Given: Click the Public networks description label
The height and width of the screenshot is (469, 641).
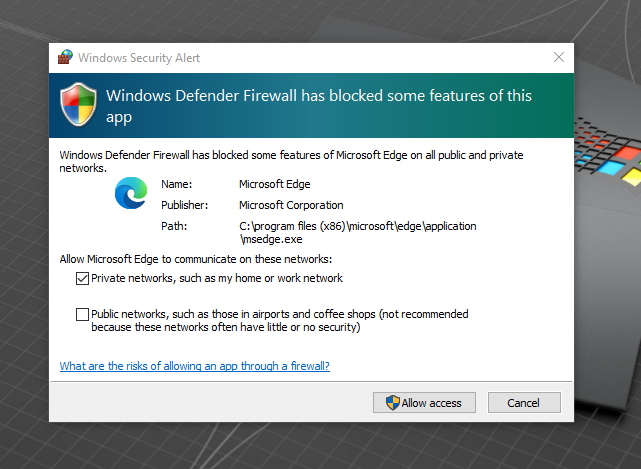Looking at the screenshot, I should tap(280, 321).
